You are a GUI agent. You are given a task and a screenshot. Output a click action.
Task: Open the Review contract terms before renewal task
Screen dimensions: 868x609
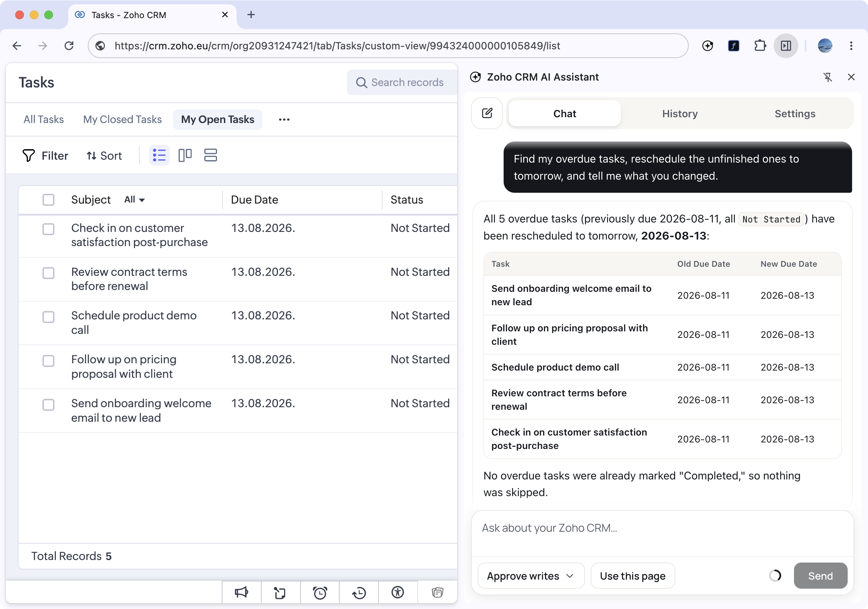[129, 279]
